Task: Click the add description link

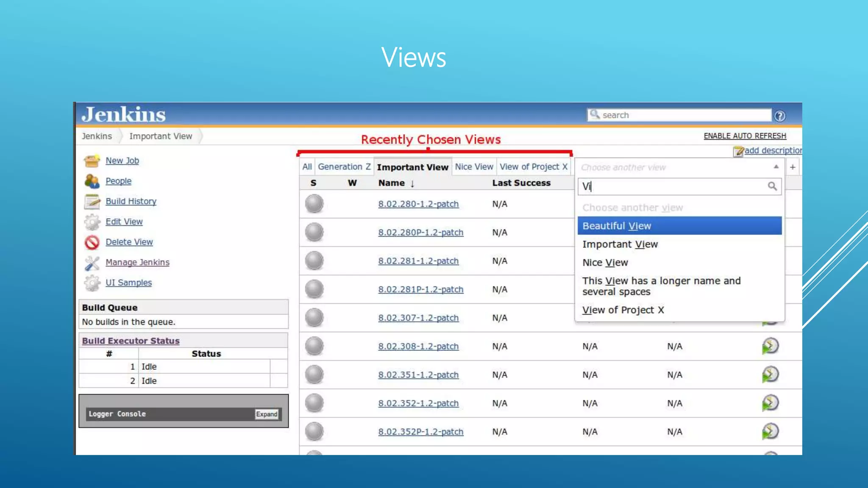Action: [772, 150]
